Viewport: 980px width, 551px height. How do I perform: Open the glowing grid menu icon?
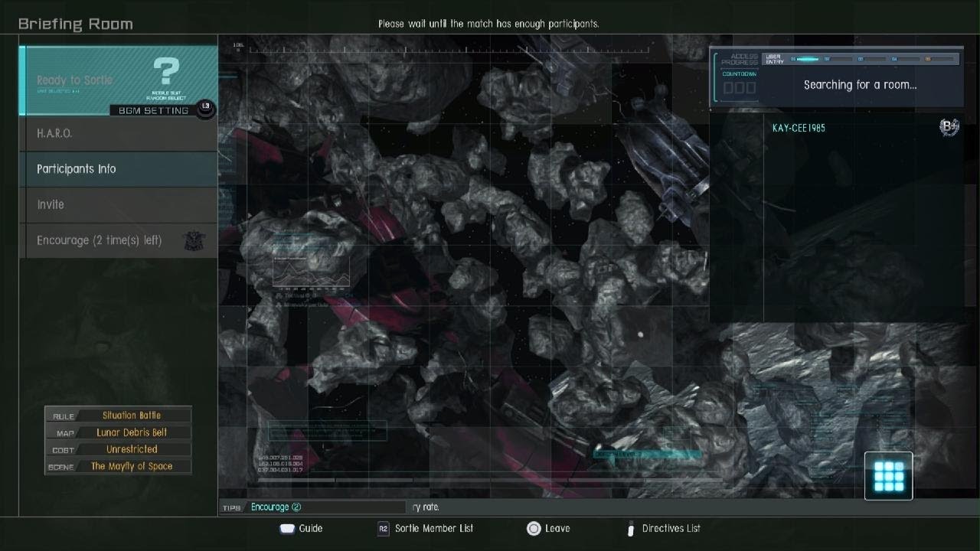889,476
